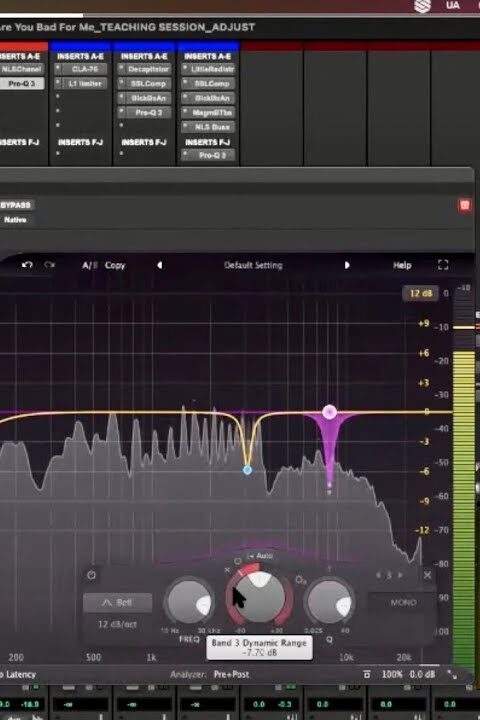Click the Native label under BYPASS

[15, 220]
